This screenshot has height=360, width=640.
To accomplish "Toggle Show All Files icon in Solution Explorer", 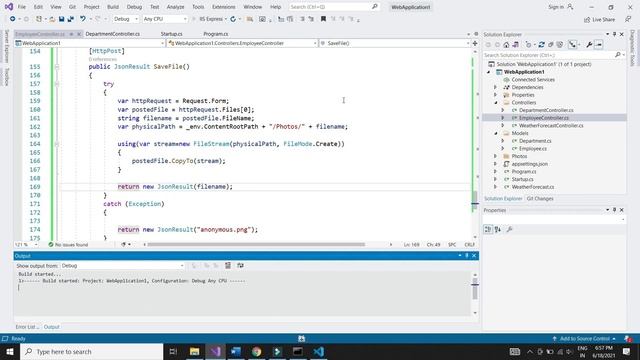I will click(x=560, y=44).
